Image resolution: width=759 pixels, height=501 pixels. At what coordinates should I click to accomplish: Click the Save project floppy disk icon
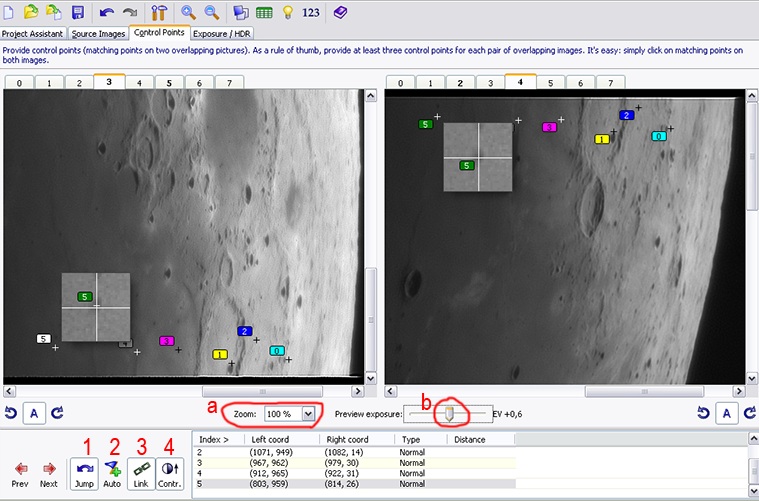[x=77, y=12]
